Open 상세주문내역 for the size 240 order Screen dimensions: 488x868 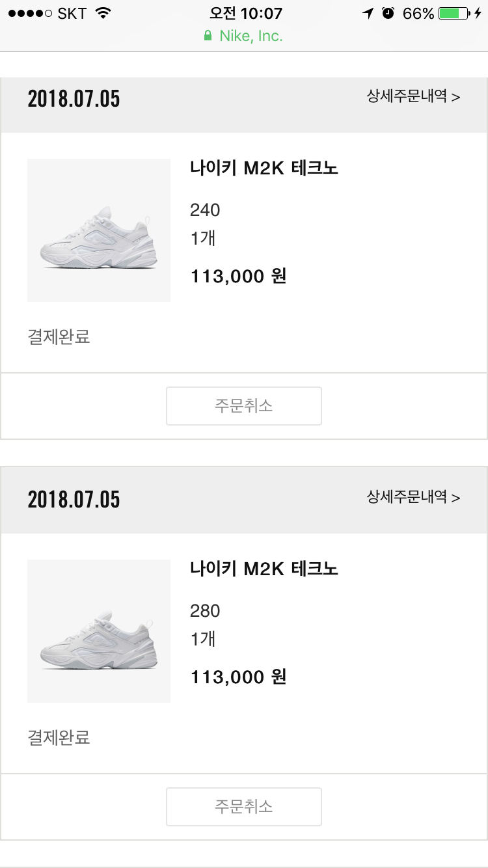click(413, 97)
